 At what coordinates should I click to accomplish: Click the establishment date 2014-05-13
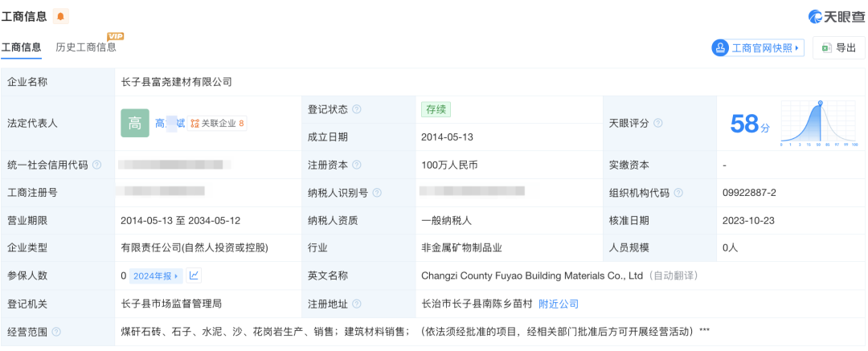(x=448, y=137)
